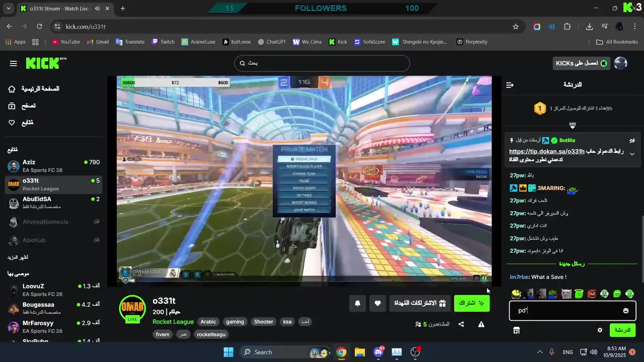Open the emoji picker in chat input

point(626,311)
